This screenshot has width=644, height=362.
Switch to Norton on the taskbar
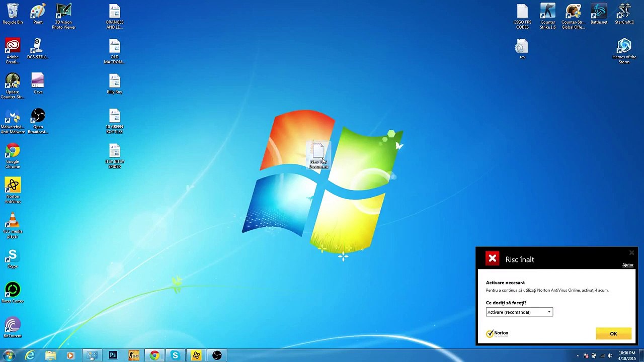pos(196,355)
